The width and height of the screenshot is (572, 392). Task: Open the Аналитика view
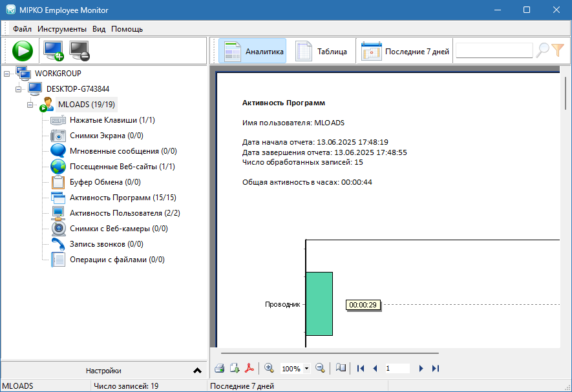(253, 52)
